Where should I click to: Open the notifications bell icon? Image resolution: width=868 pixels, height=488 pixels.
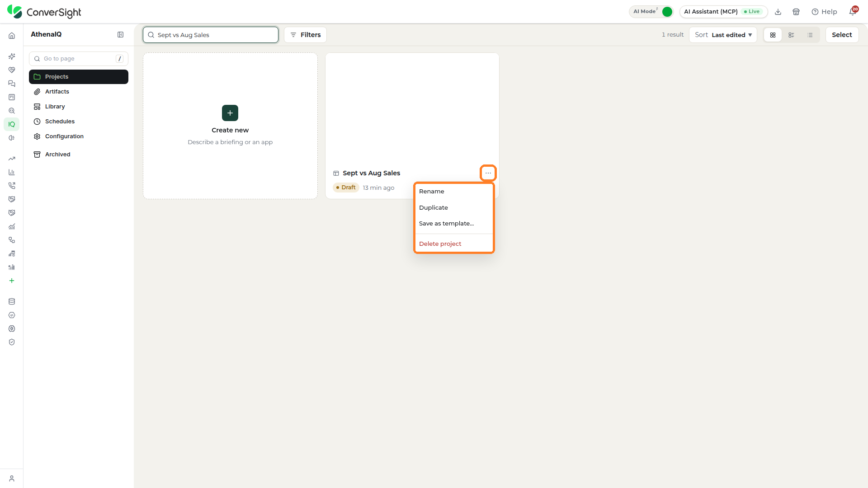(853, 12)
